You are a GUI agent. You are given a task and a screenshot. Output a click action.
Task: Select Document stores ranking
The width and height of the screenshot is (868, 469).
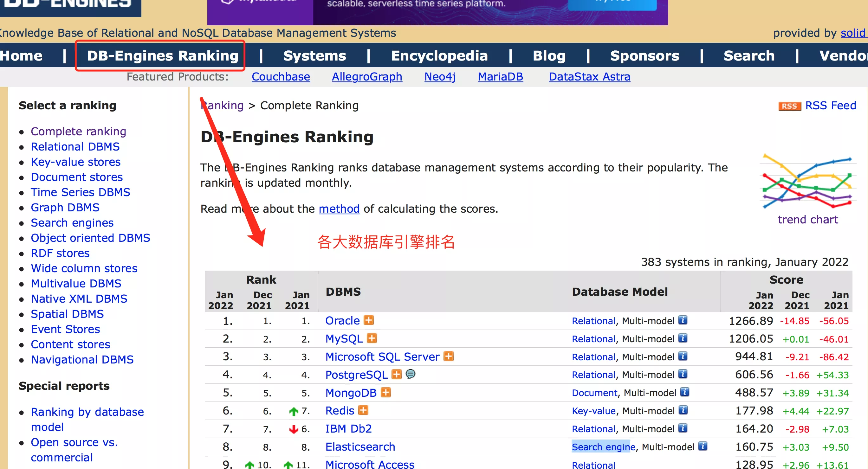[77, 177]
